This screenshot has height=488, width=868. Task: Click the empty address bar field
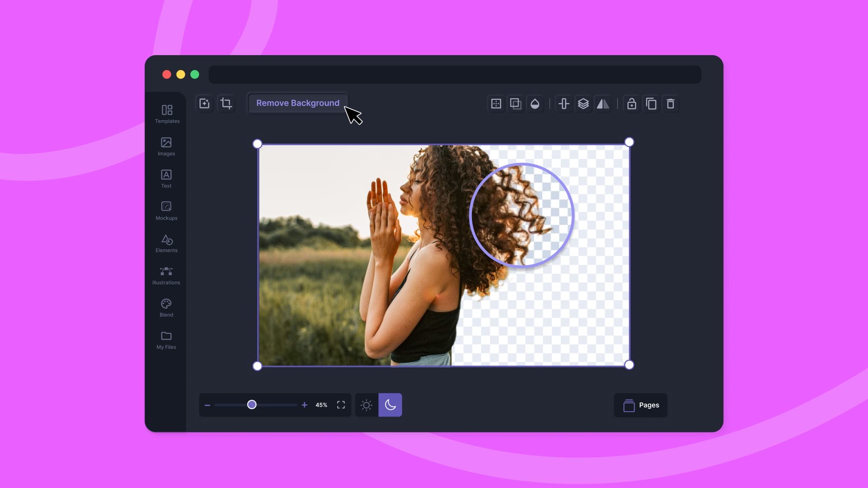click(x=454, y=75)
